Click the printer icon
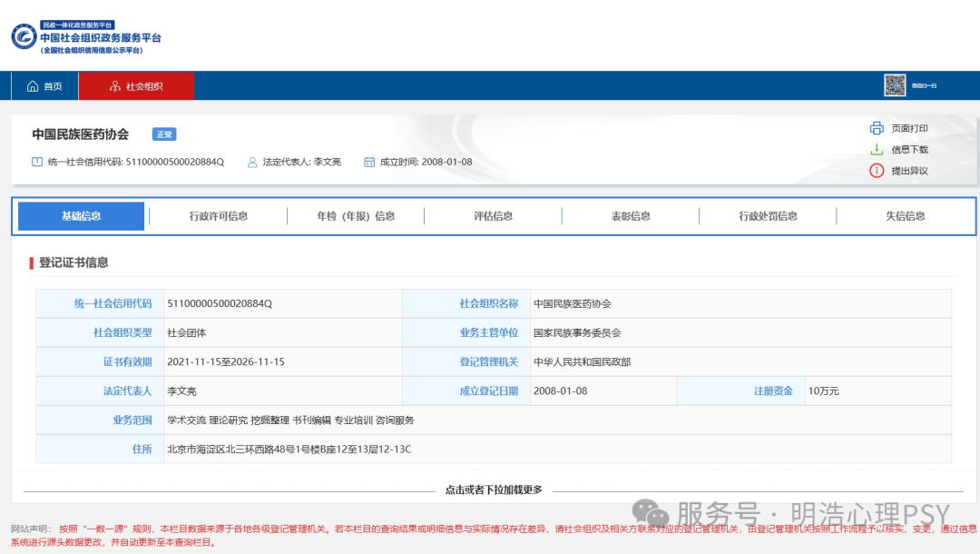Image resolution: width=980 pixels, height=554 pixels. (877, 128)
